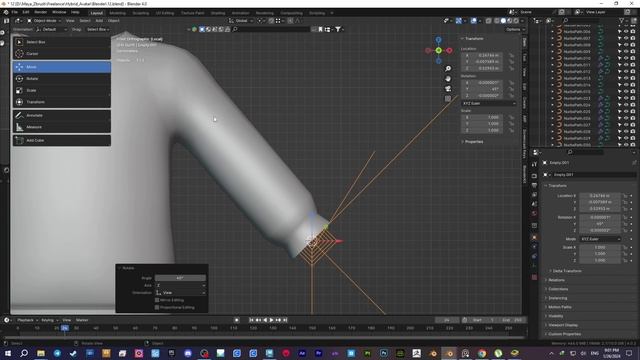
Task: Open Orientation View dropdown in Rotate panel
Action: (x=180, y=293)
